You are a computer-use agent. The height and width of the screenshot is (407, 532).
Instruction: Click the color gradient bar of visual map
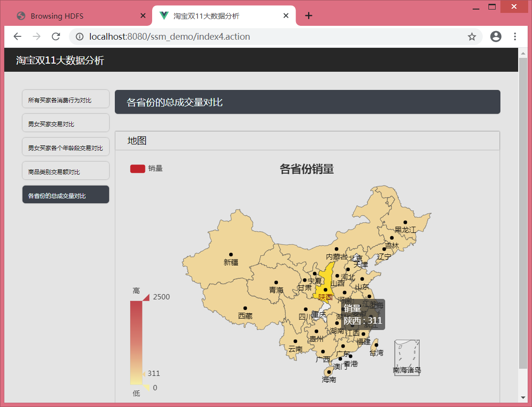click(136, 342)
